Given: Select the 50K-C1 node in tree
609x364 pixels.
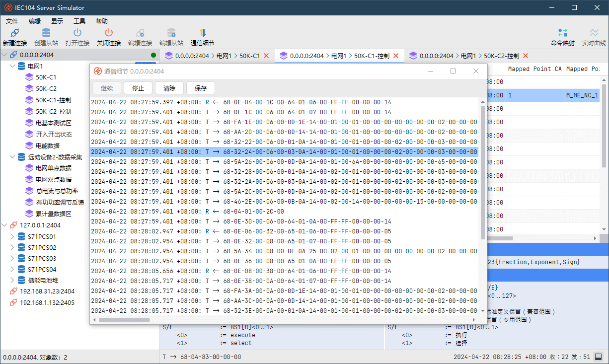Looking at the screenshot, I should [x=46, y=77].
